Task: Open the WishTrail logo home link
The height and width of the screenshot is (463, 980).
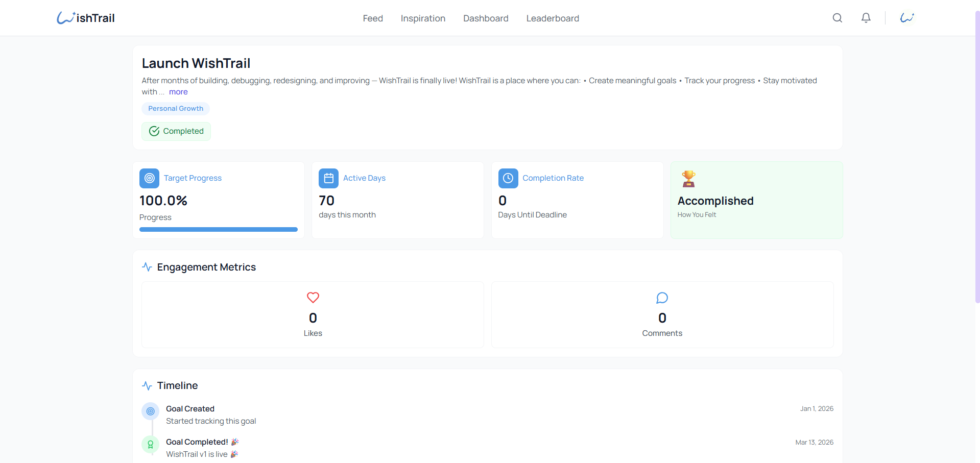Action: 85,18
